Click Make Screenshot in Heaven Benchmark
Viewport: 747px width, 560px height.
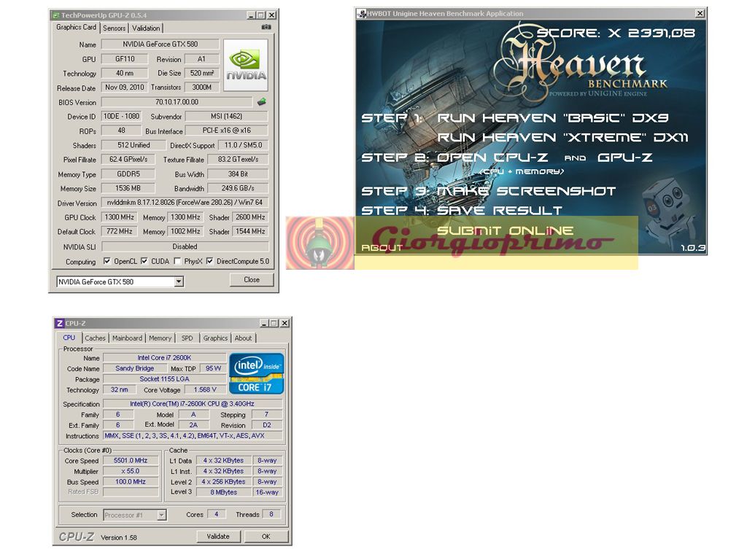click(x=526, y=191)
